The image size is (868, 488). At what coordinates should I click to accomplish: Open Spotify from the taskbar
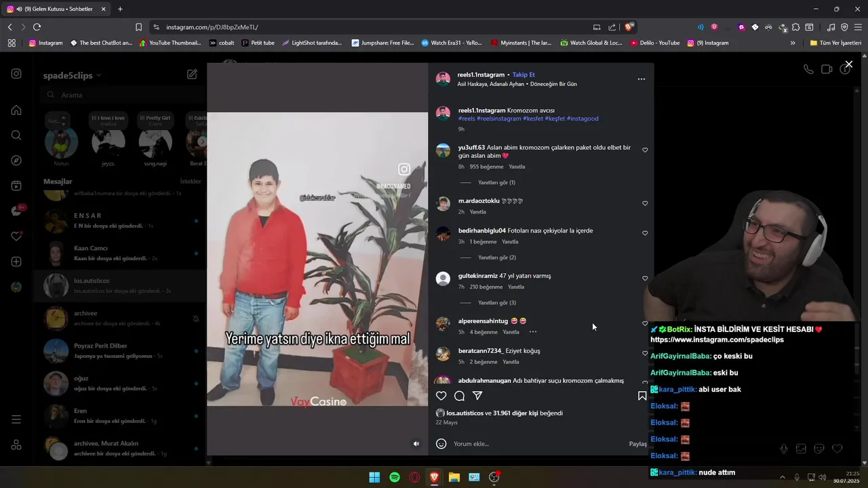tap(395, 477)
